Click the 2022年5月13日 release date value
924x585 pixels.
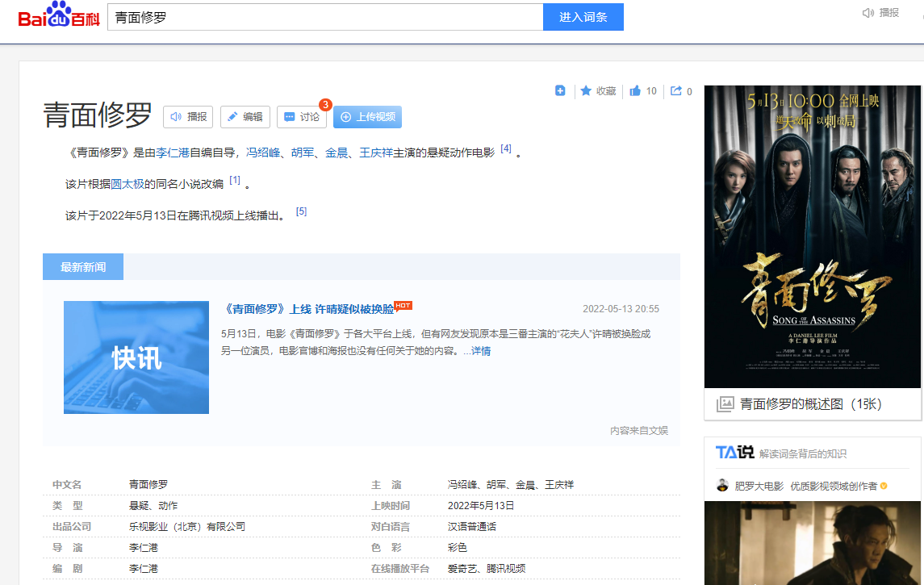[481, 505]
